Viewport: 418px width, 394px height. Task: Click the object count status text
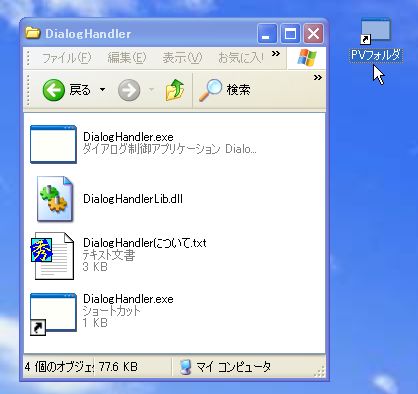(x=59, y=367)
